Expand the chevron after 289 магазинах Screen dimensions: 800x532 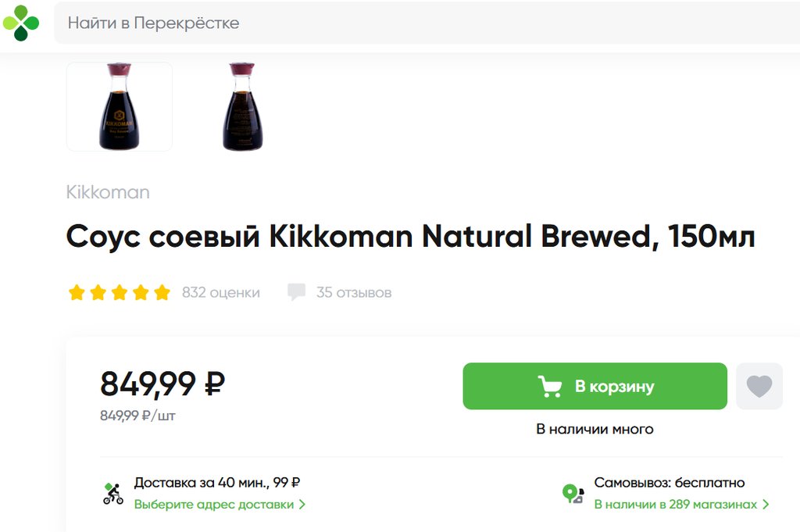click(766, 505)
